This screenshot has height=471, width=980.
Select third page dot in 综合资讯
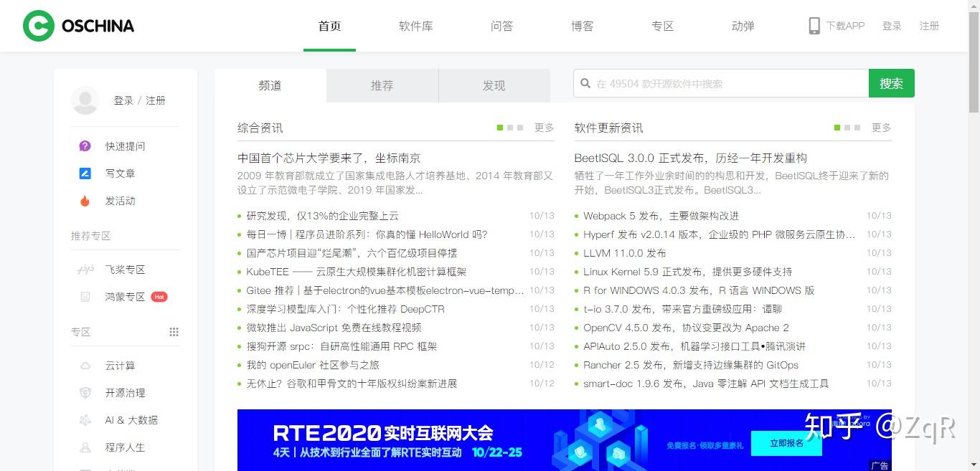(x=520, y=128)
